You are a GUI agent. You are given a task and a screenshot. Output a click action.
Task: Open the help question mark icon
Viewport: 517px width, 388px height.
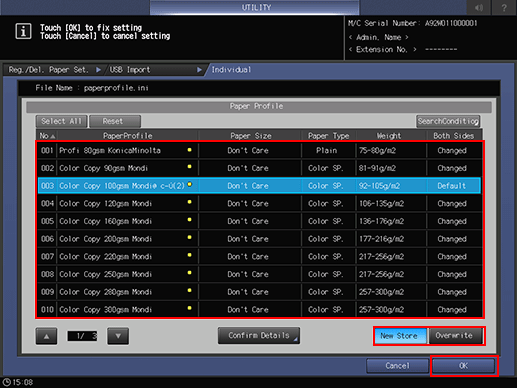(504, 7)
